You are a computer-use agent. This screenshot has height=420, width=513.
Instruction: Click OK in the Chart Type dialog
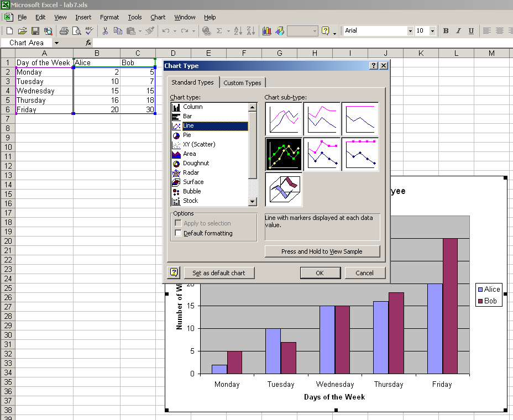(320, 273)
